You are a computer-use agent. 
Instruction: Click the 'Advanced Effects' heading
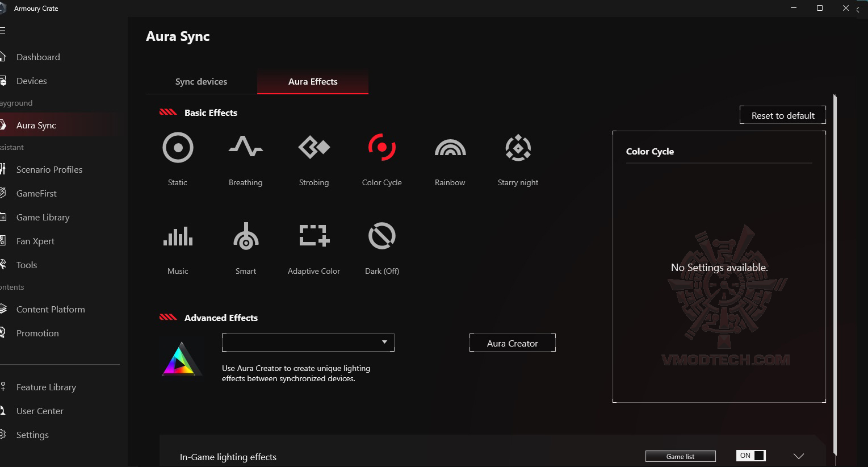pyautogui.click(x=221, y=318)
